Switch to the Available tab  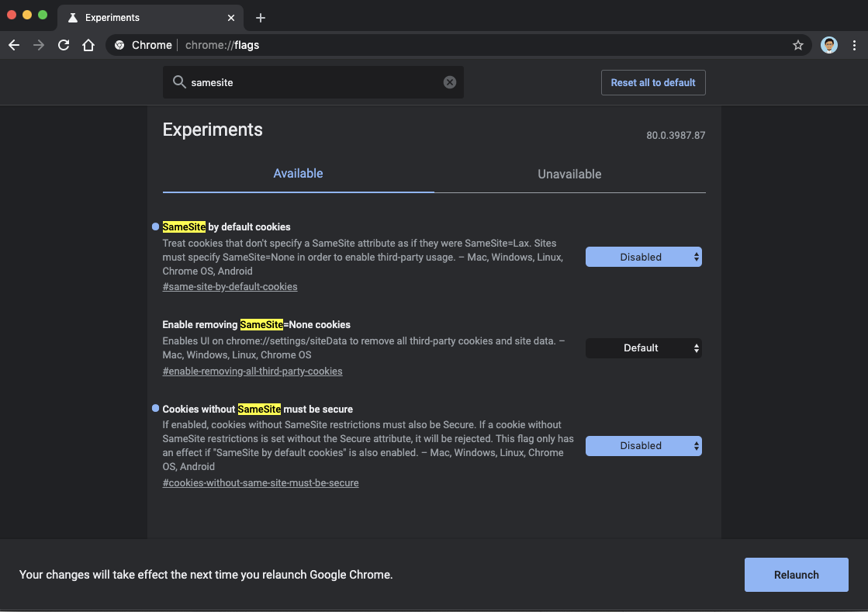(298, 174)
